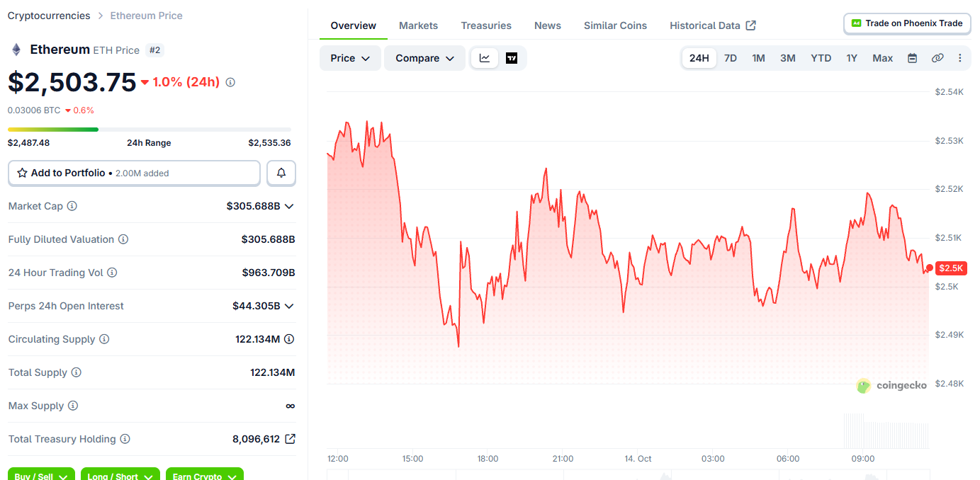Click the 0.03006 BTC value
This screenshot has height=480, width=980.
click(x=34, y=110)
